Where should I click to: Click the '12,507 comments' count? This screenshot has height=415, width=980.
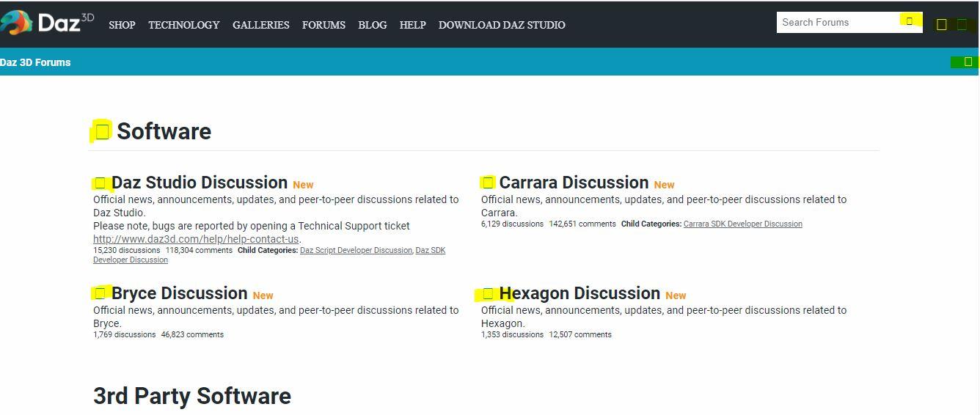point(580,335)
